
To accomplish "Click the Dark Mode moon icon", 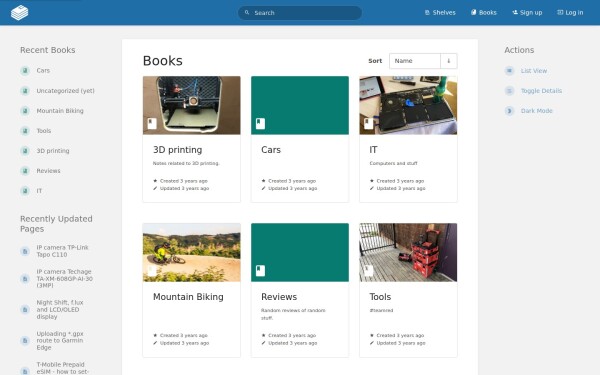I will [509, 111].
